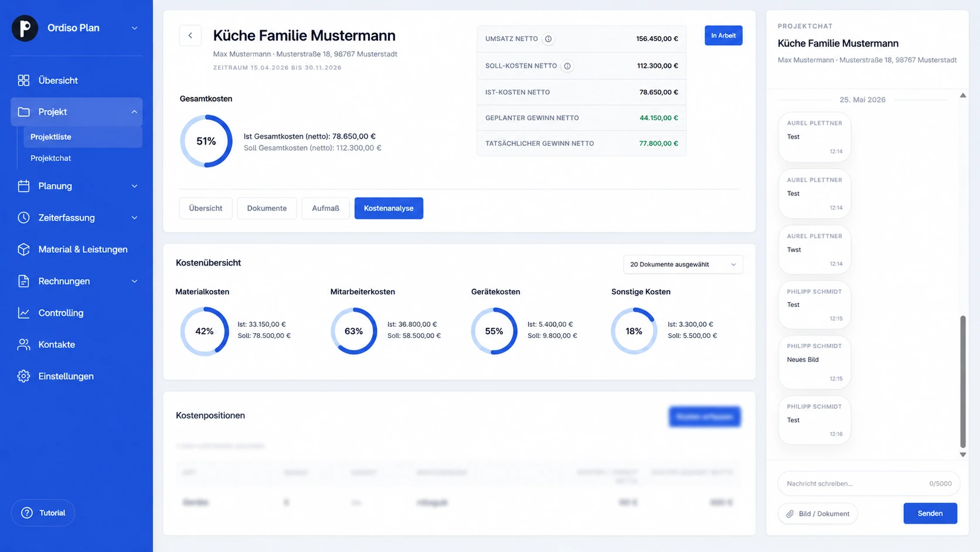The height and width of the screenshot is (552, 980).
Task: Go back with the left arrow button
Action: pos(190,36)
